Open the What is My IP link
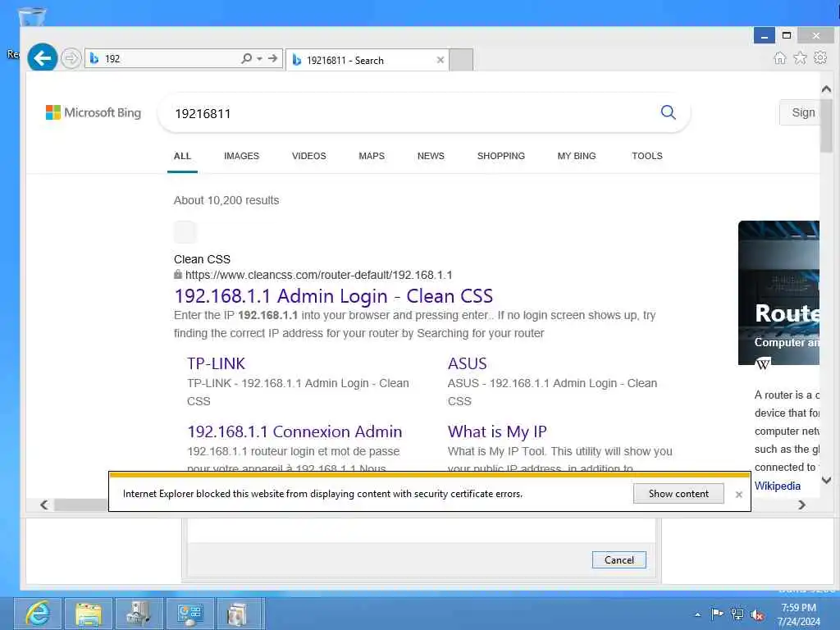Screen dimensions: 840x630 coord(497,431)
